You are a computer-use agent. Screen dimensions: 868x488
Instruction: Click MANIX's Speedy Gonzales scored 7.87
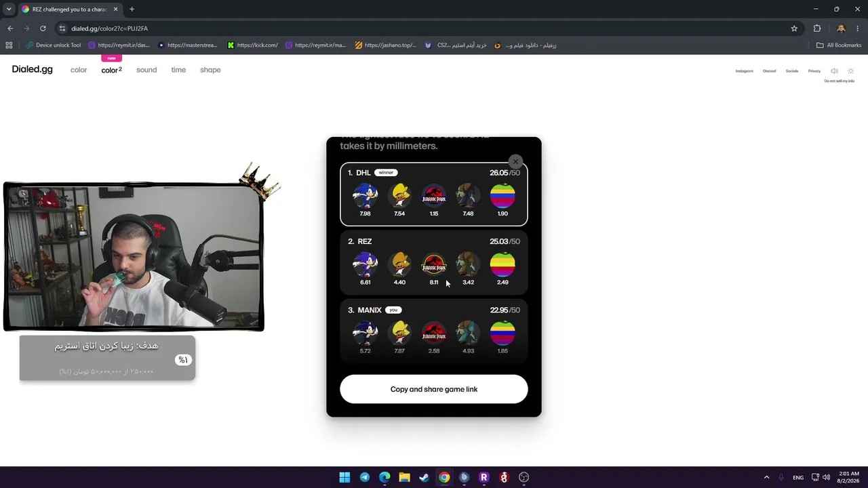tap(399, 333)
